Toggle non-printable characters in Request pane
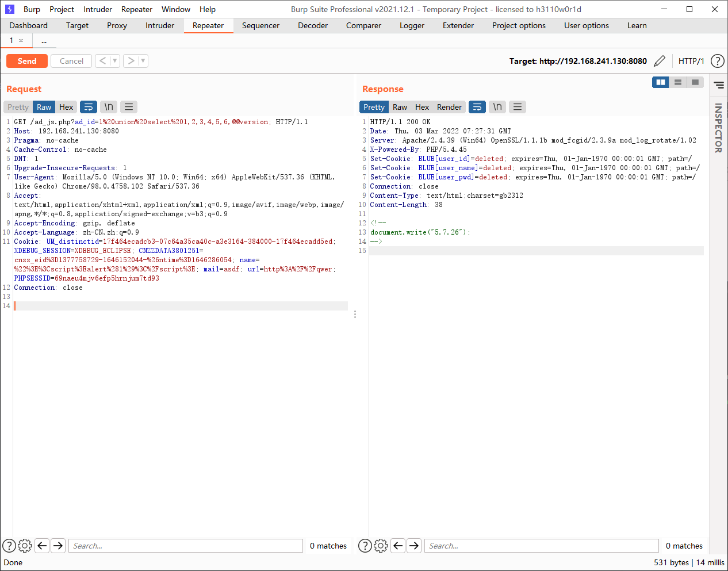Viewport: 728px width, 571px height. (109, 107)
